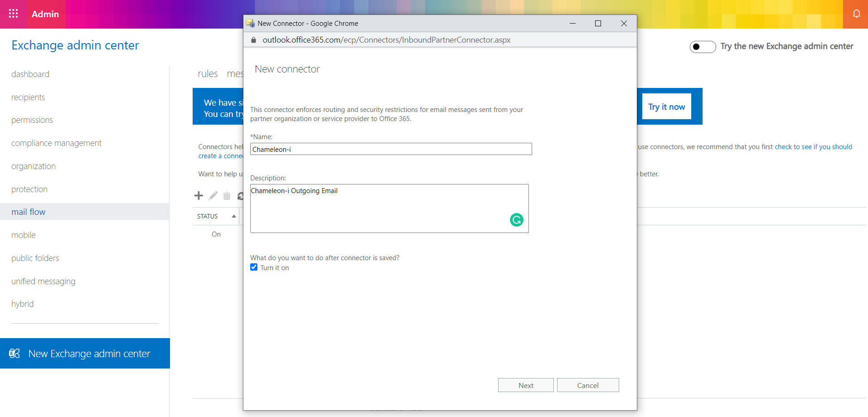Click the Grammarly icon in Description box
The height and width of the screenshot is (417, 868).
pos(517,220)
